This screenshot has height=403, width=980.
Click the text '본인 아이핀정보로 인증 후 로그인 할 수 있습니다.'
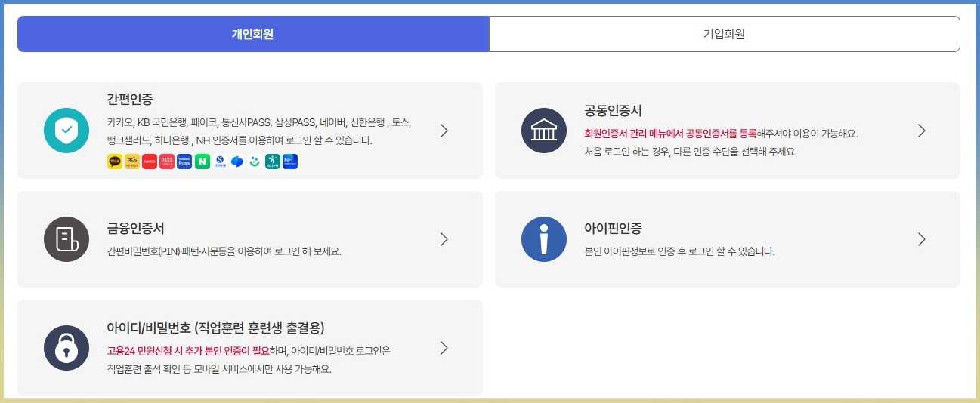coord(680,251)
